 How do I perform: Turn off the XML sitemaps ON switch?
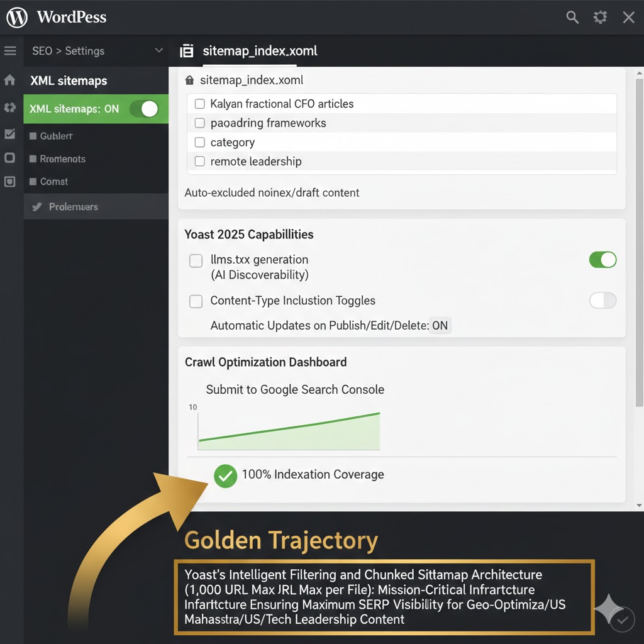pyautogui.click(x=144, y=109)
